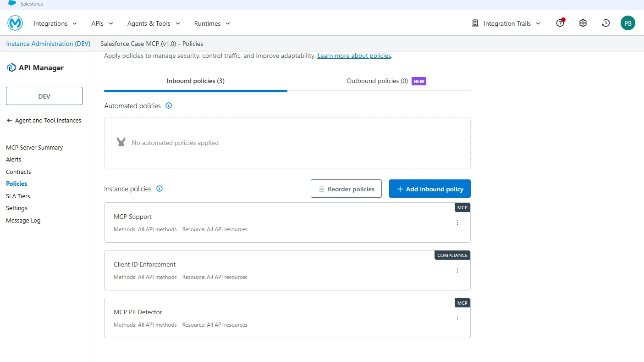The width and height of the screenshot is (644, 362).
Task: Follow the Learn more about policies link
Action: [354, 56]
